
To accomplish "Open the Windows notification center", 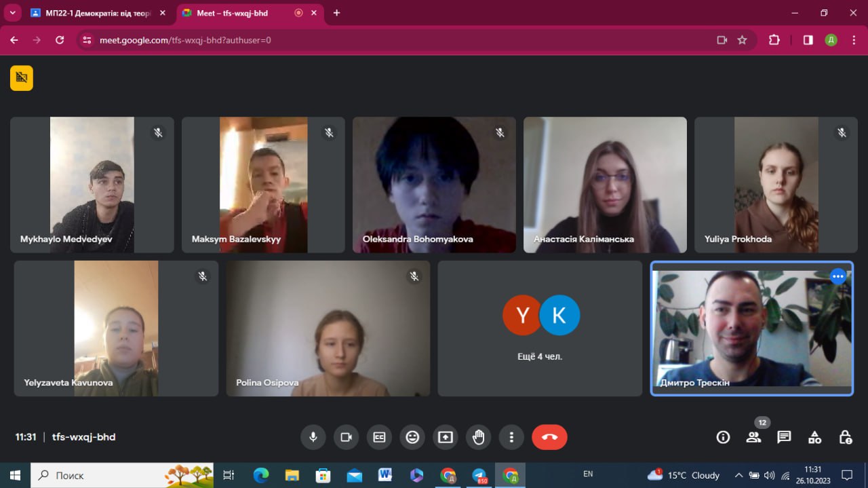I will 847,475.
